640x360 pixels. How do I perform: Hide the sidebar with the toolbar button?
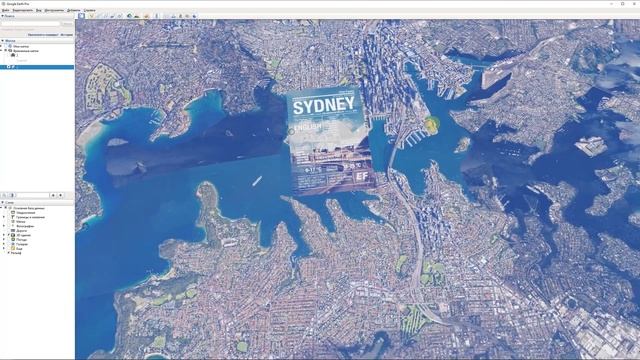[x=81, y=16]
